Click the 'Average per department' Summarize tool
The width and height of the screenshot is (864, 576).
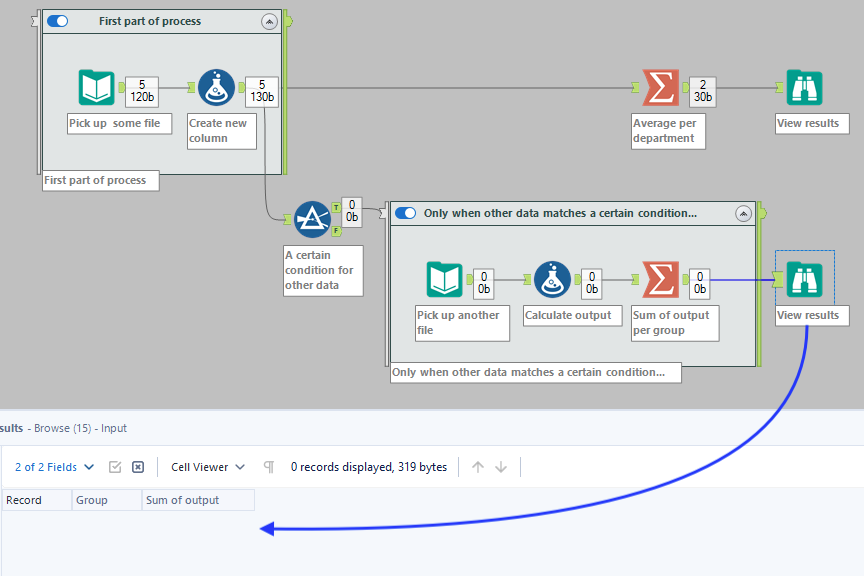click(x=660, y=88)
